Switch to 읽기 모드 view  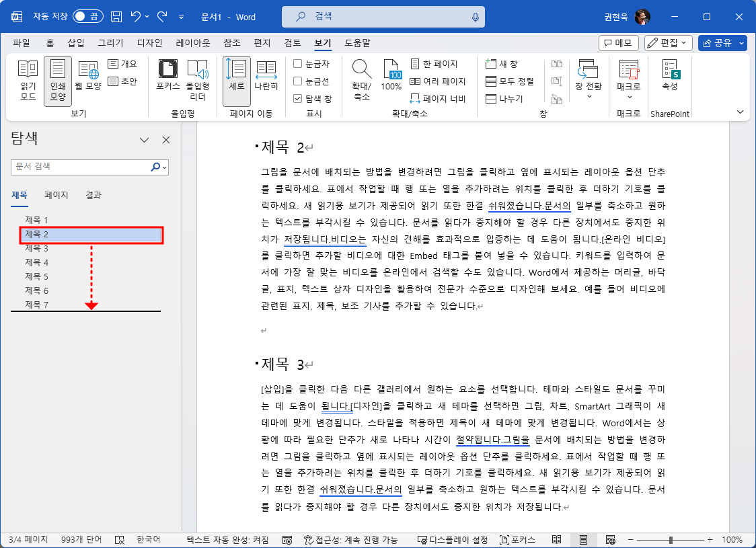pos(28,80)
